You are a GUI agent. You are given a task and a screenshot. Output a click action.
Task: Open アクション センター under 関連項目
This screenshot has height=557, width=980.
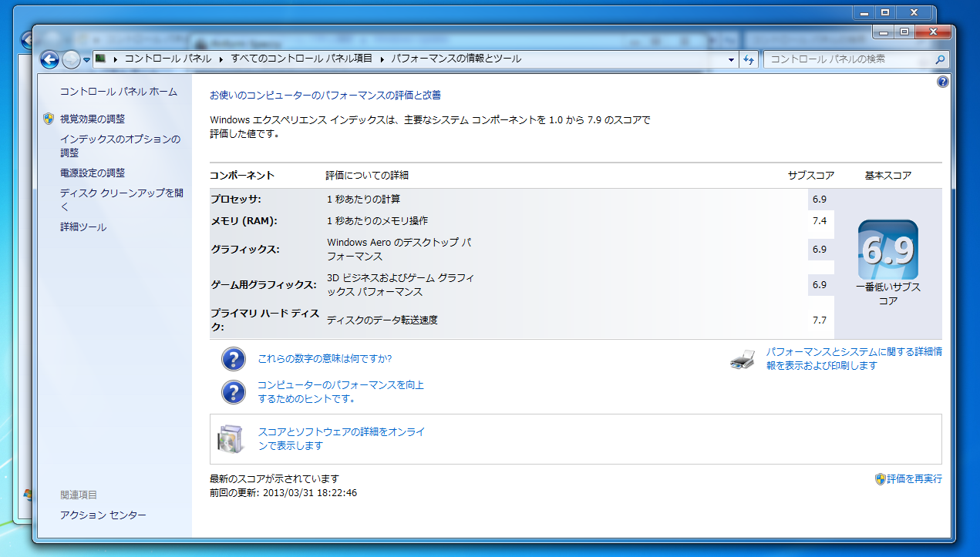[103, 515]
